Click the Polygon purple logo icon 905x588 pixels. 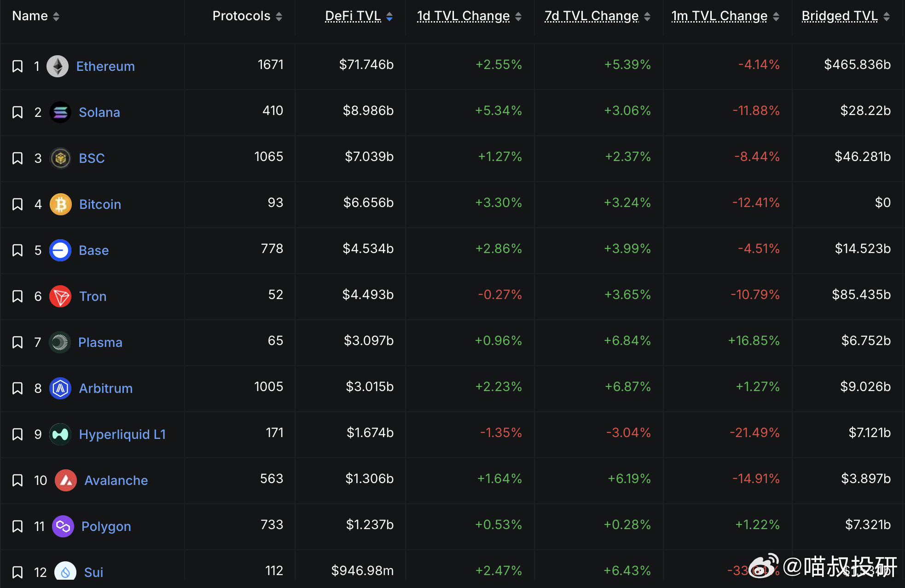[63, 526]
